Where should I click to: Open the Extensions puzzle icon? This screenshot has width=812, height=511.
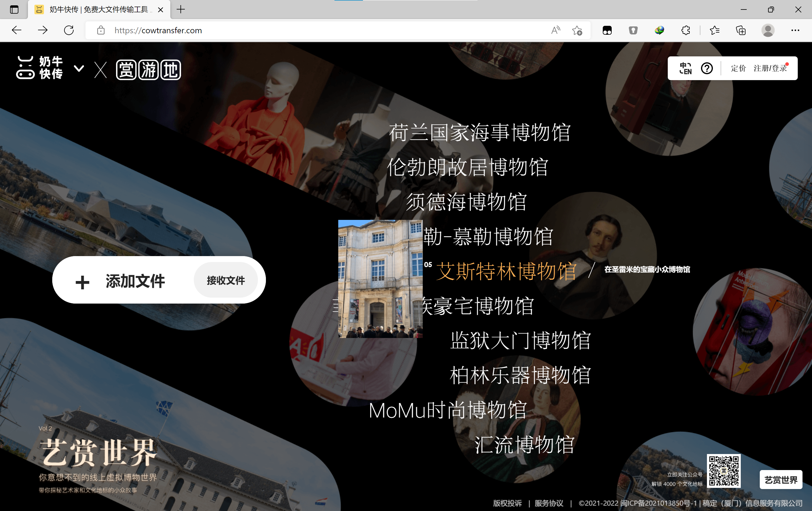[x=686, y=30]
